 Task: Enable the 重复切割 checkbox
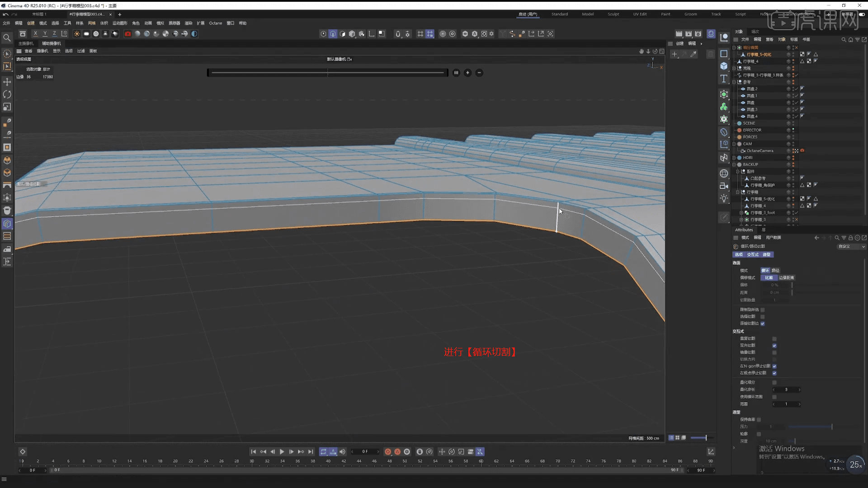pos(774,339)
